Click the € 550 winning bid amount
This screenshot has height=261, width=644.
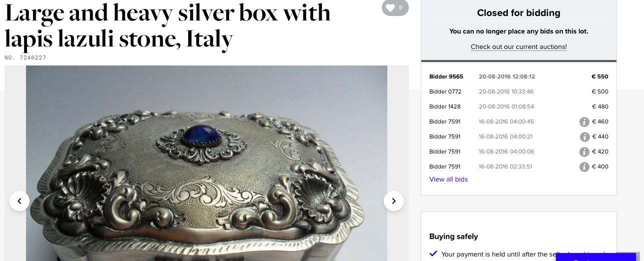(x=599, y=76)
